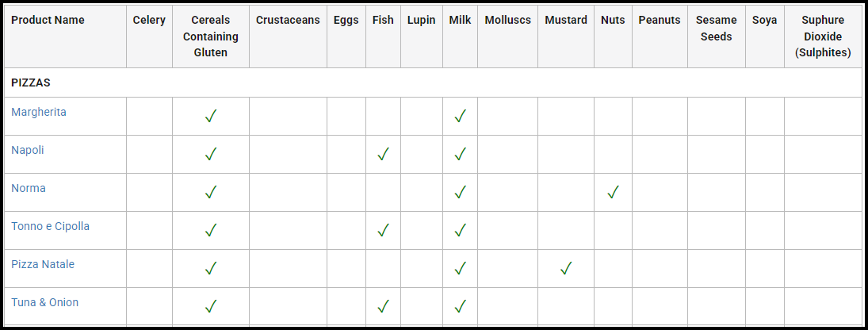Click the PIZZAS section heading row
Viewport: 868px width, 330px height.
(434, 82)
